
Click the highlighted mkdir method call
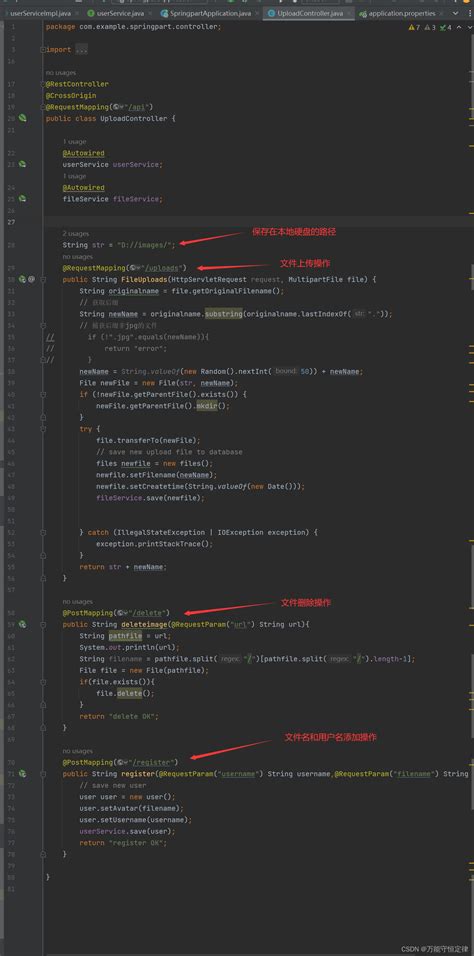208,405
